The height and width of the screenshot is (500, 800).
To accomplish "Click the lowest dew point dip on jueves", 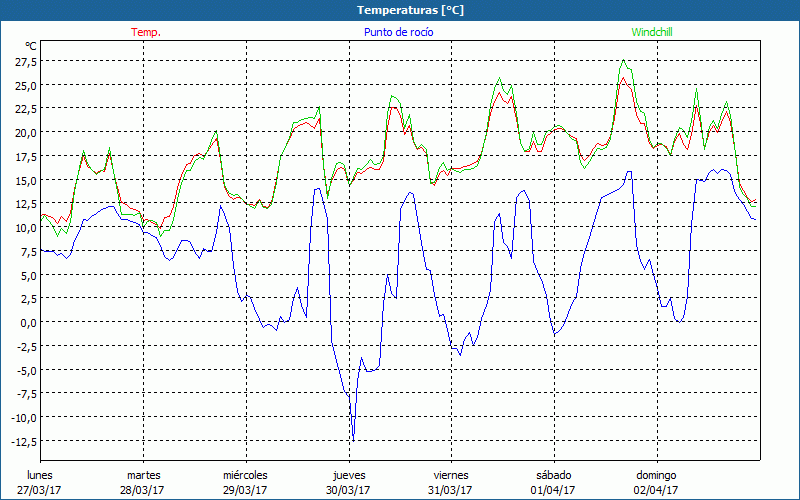I will (353, 439).
